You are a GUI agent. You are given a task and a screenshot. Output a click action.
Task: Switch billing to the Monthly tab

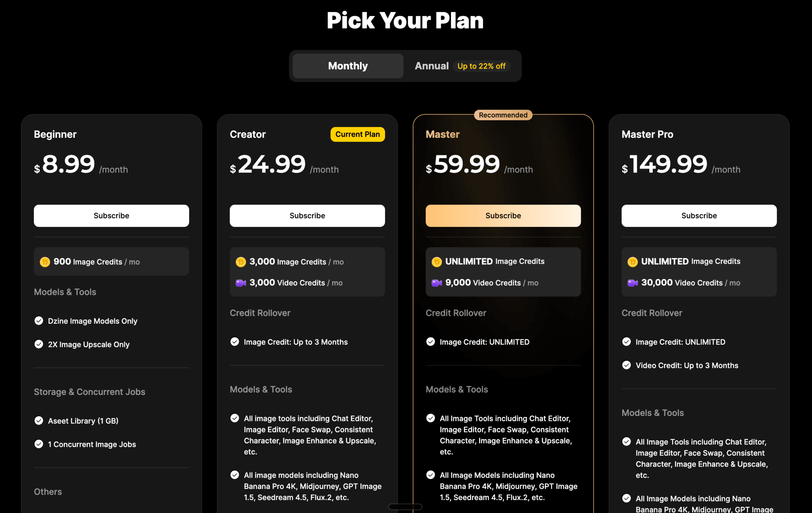pyautogui.click(x=348, y=66)
